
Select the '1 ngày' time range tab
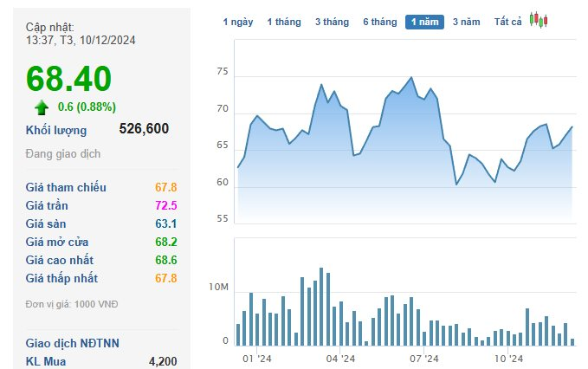tap(238, 22)
